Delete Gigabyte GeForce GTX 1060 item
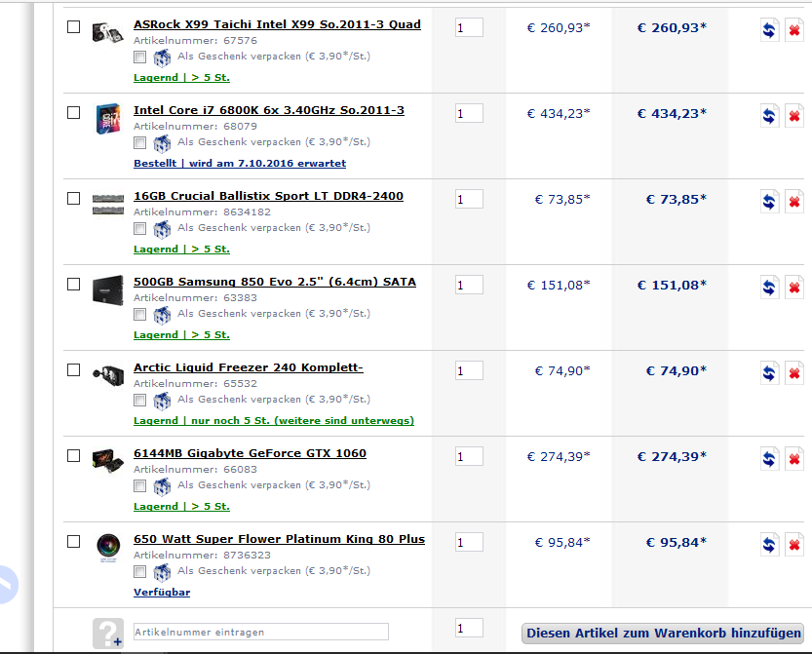The width and height of the screenshot is (812, 654). tap(793, 459)
